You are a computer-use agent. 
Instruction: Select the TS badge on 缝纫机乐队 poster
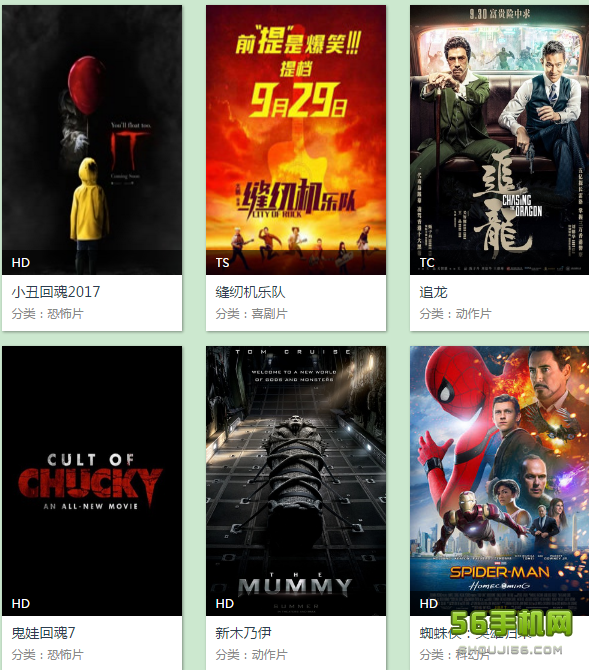coord(222,262)
